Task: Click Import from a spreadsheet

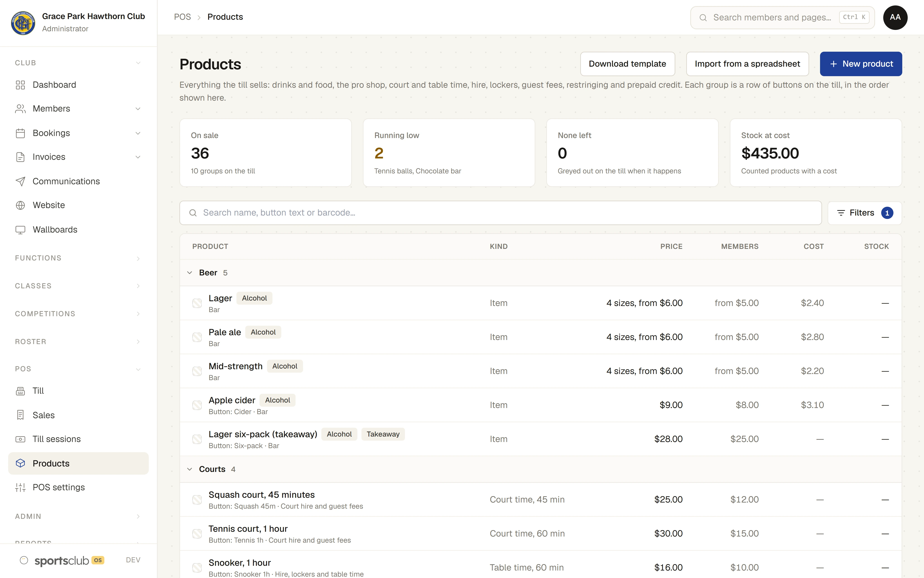Action: point(747,64)
